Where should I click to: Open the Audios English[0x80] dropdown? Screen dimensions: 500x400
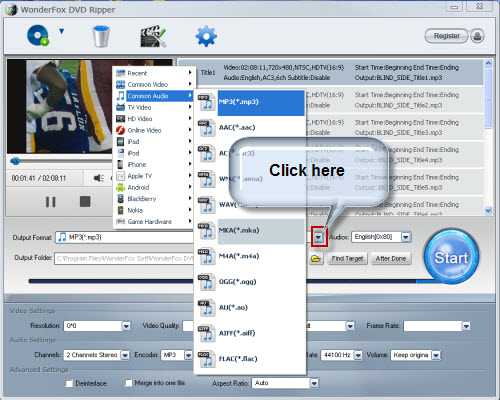(405, 237)
